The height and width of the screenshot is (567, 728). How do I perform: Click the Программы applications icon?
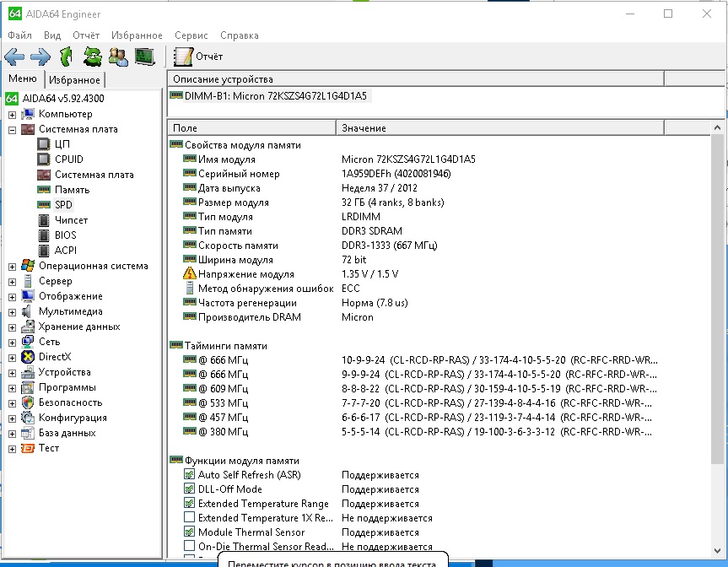tap(28, 387)
